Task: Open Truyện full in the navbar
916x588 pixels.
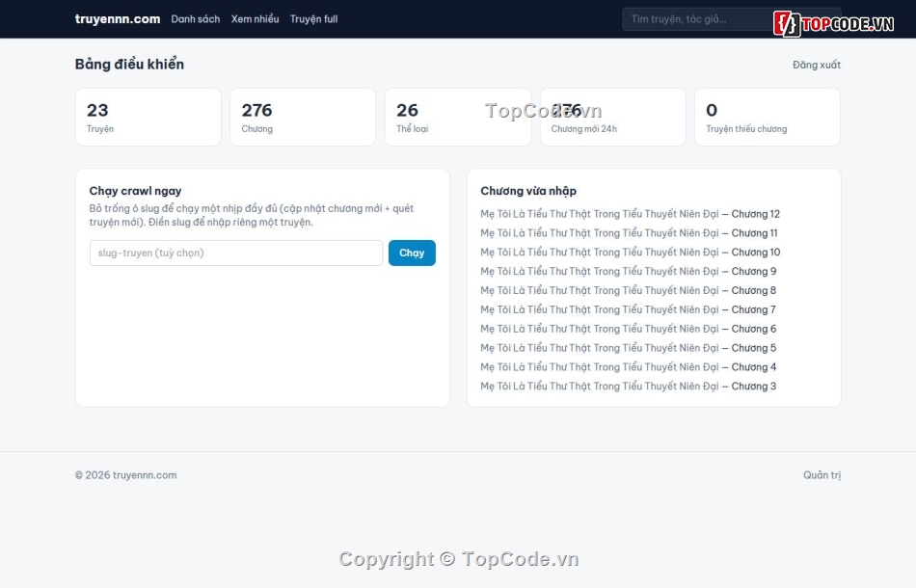Action: tap(313, 19)
